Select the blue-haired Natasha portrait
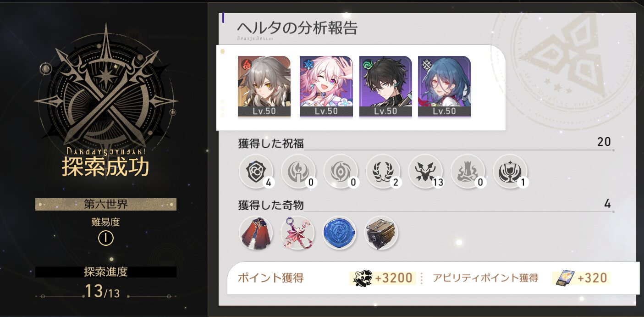The image size is (644, 317). pyautogui.click(x=444, y=86)
